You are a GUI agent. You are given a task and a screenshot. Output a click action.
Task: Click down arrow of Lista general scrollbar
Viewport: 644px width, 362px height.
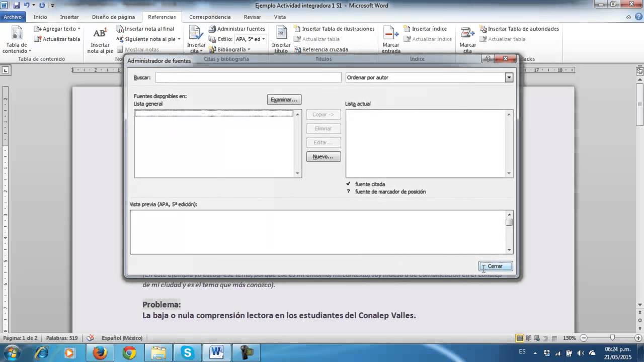[297, 173]
